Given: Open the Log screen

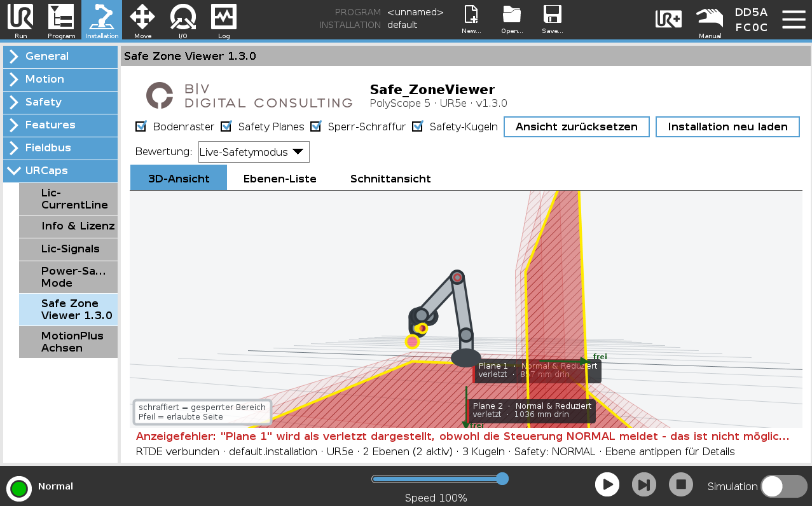Looking at the screenshot, I should pos(224,20).
